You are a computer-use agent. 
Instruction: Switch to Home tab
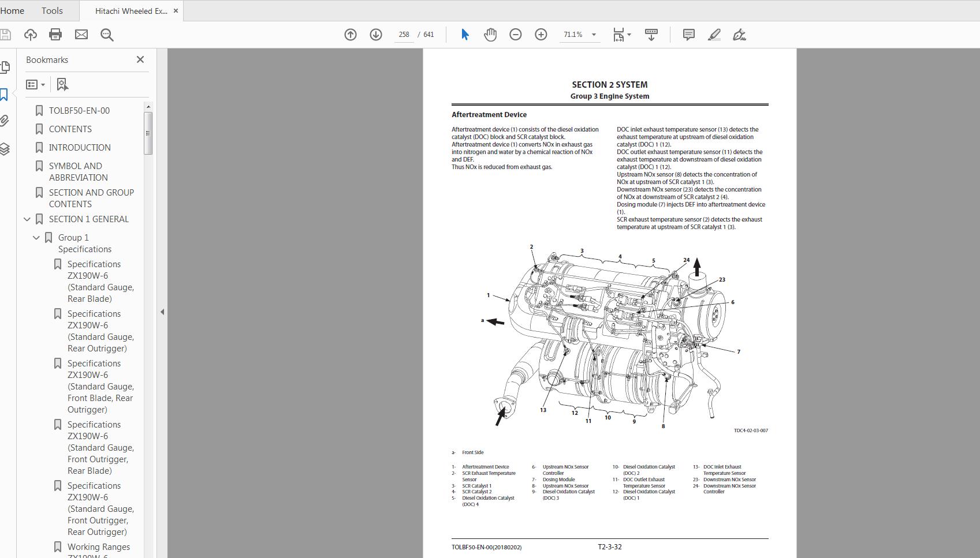pos(12,10)
